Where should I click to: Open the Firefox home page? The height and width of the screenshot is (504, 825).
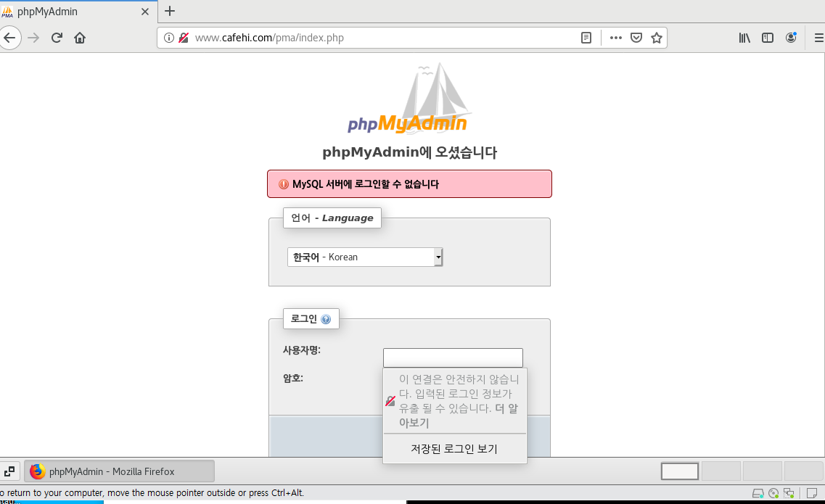pos(80,38)
